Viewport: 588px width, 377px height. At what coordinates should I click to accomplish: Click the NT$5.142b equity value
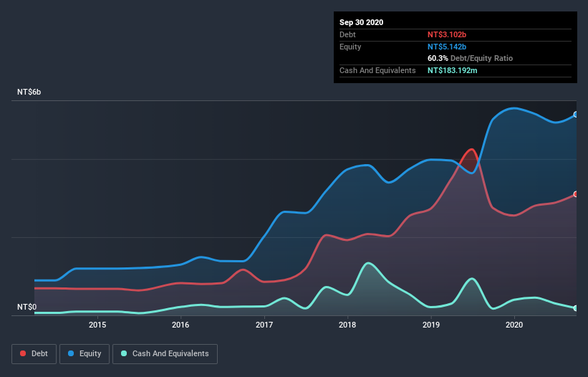pos(447,47)
